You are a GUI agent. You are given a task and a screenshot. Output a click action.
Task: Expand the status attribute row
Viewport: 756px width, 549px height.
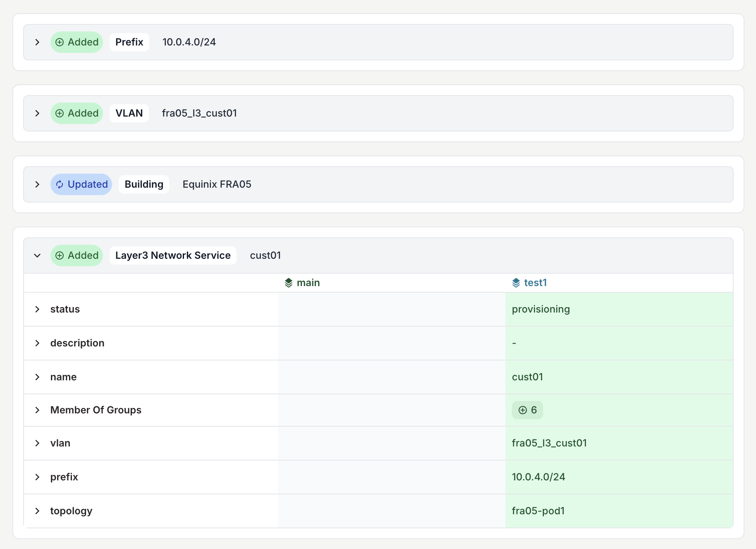click(37, 309)
